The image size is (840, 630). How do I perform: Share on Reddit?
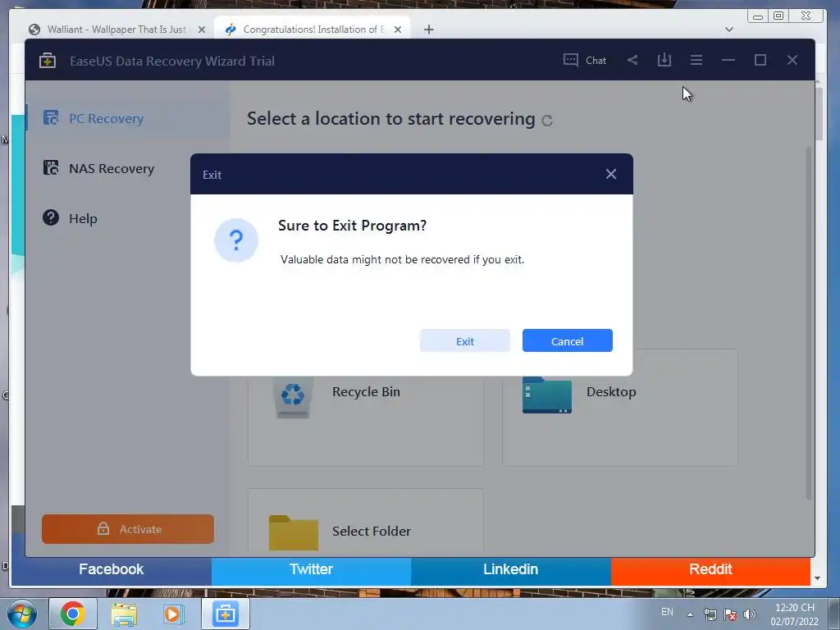[x=710, y=569]
